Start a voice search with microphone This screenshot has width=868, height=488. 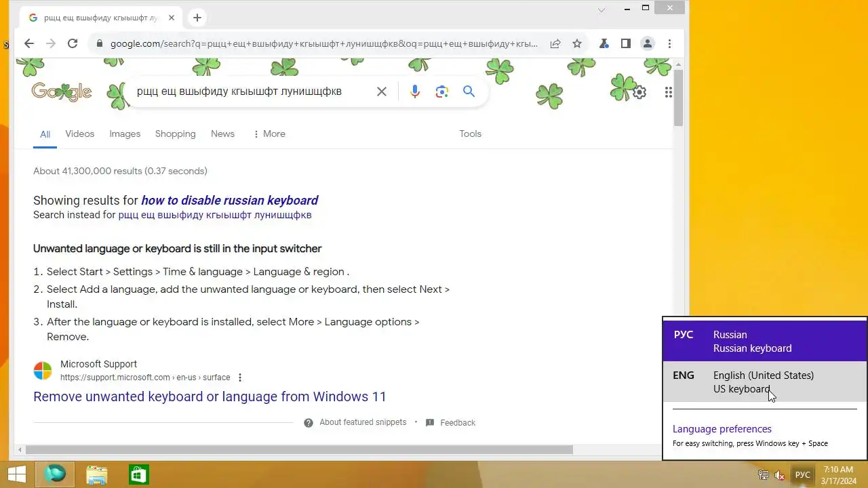[x=415, y=91]
